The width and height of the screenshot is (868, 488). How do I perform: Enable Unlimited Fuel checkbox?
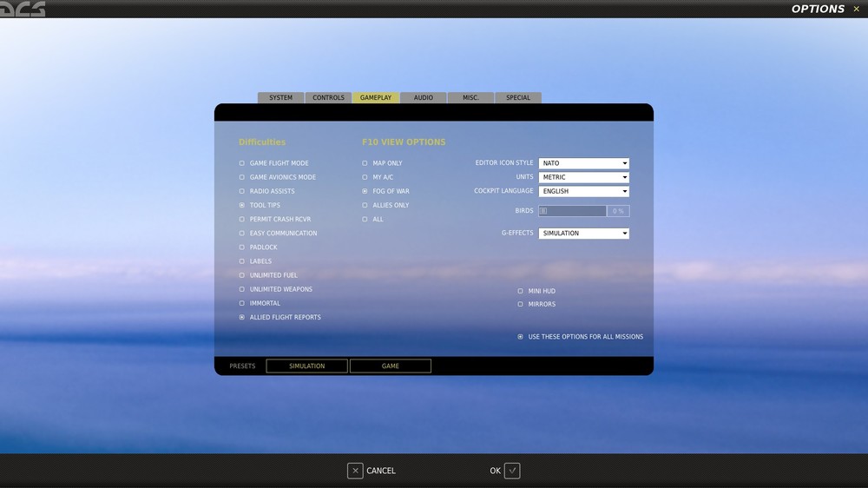pyautogui.click(x=242, y=275)
